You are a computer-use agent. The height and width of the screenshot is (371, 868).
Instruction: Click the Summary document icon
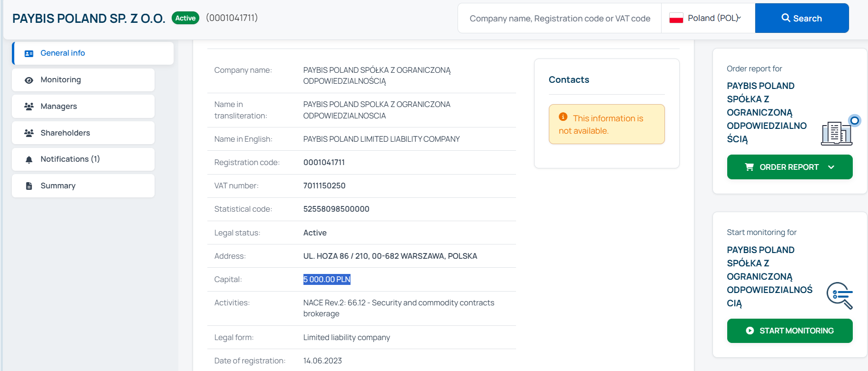click(x=29, y=186)
